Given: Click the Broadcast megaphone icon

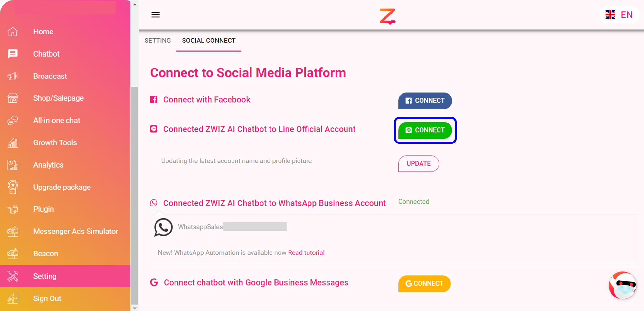Looking at the screenshot, I should click(12, 76).
